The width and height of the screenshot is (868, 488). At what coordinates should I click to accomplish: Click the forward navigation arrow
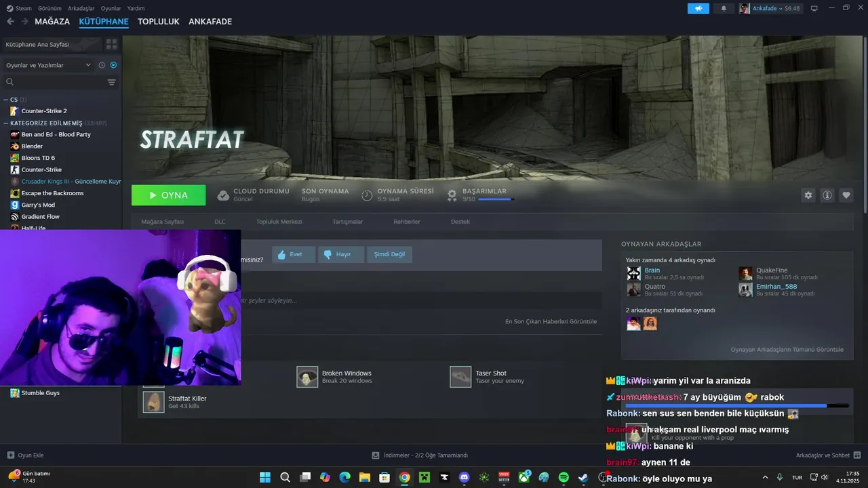(24, 22)
